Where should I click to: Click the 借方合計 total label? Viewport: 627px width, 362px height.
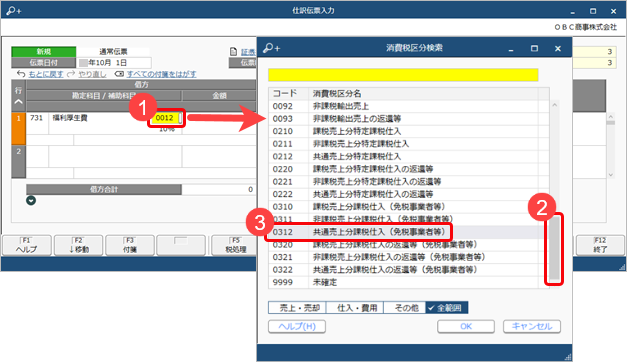104,190
